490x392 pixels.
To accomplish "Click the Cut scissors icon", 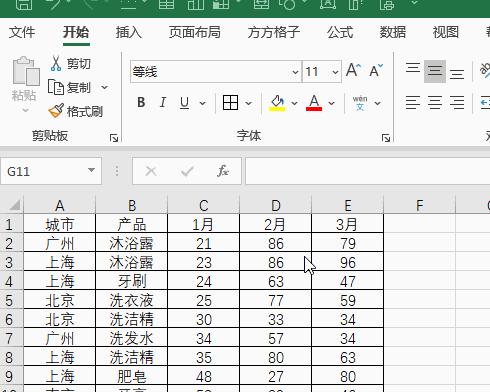I will tap(56, 63).
